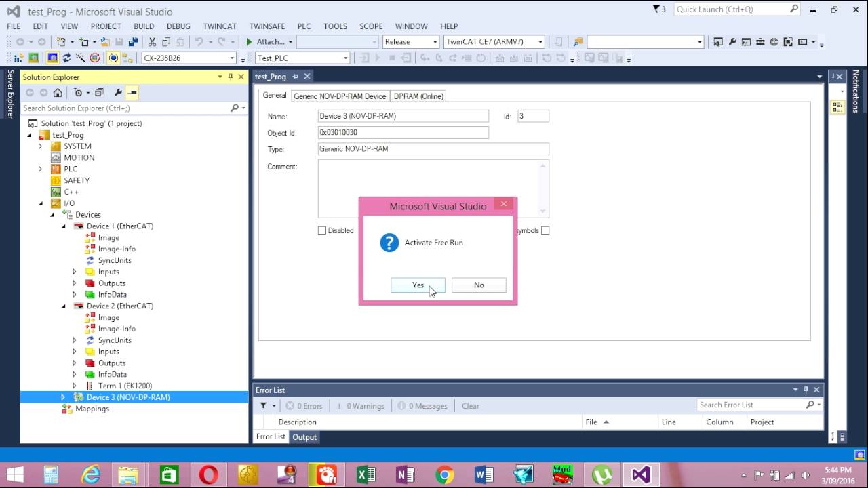The height and width of the screenshot is (488, 868).
Task: Click Collapse All icon in Solution Explorer
Action: coord(99,92)
